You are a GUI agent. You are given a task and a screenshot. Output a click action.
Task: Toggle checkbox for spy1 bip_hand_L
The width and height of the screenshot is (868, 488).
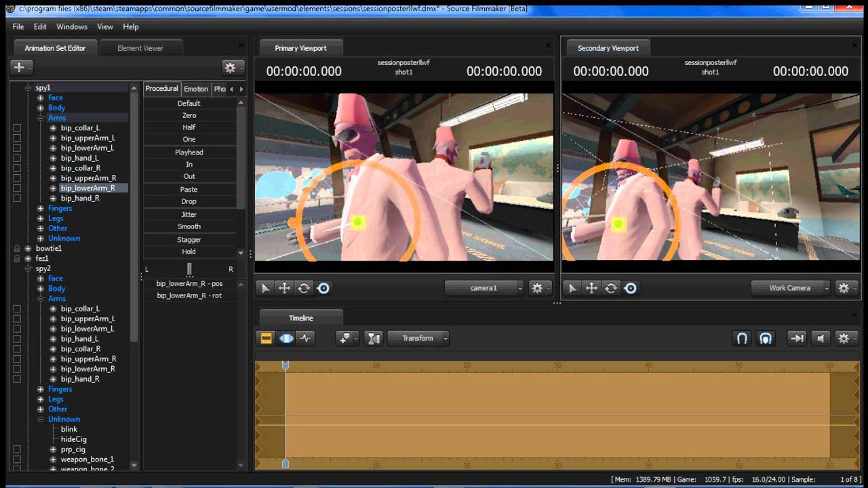point(17,158)
